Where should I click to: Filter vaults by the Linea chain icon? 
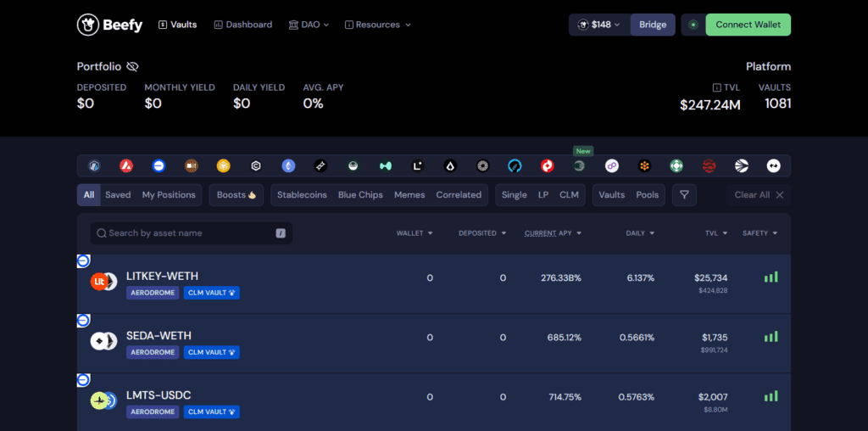tap(417, 165)
